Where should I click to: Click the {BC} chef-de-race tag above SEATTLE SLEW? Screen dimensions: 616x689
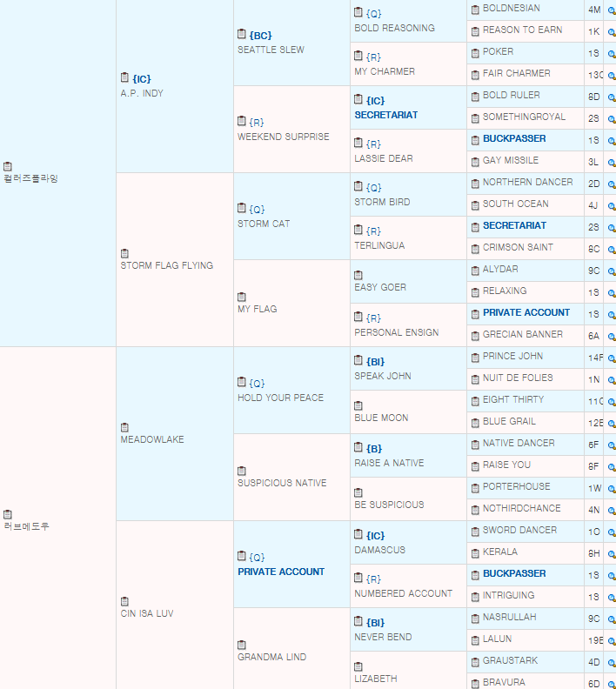[260, 36]
